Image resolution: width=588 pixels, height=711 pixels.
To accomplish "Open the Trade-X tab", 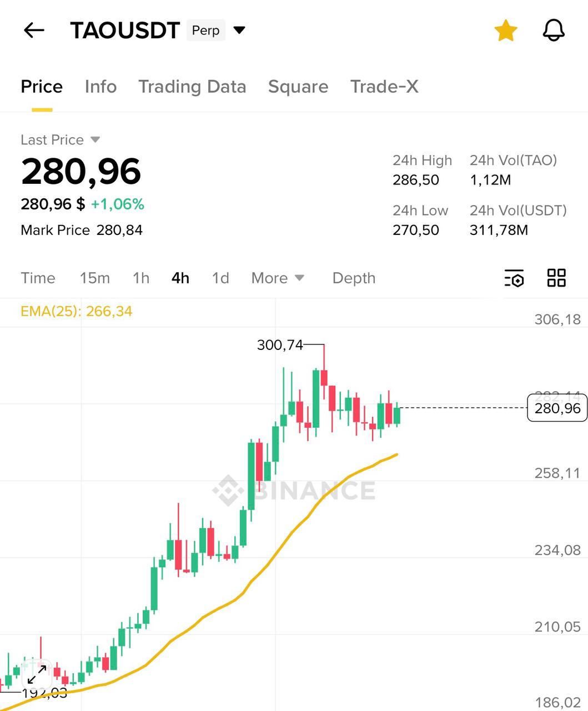I will click(x=384, y=87).
